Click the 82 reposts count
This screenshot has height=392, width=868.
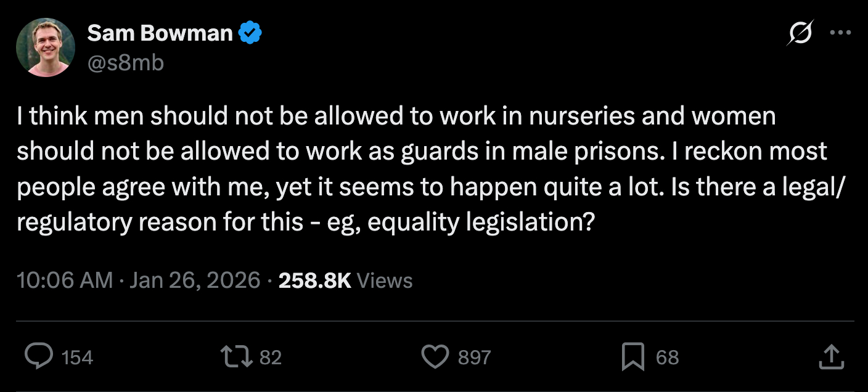(270, 357)
